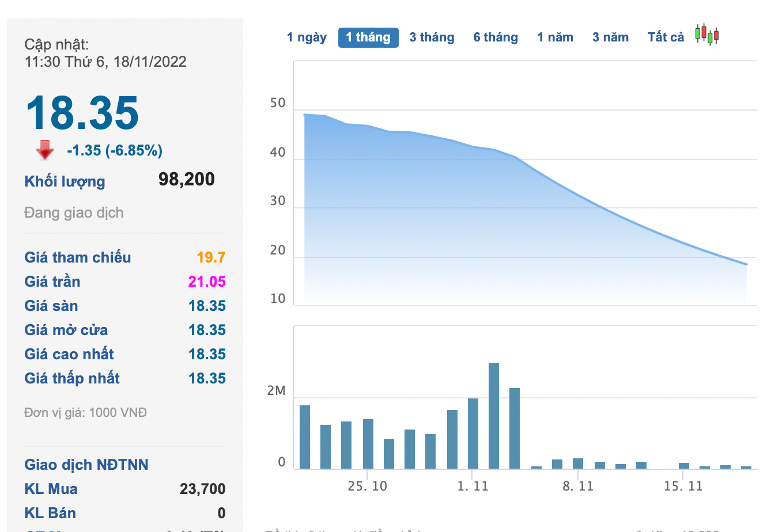The height and width of the screenshot is (532, 771).
Task: Select the 1 tháng time range
Action: (x=368, y=37)
